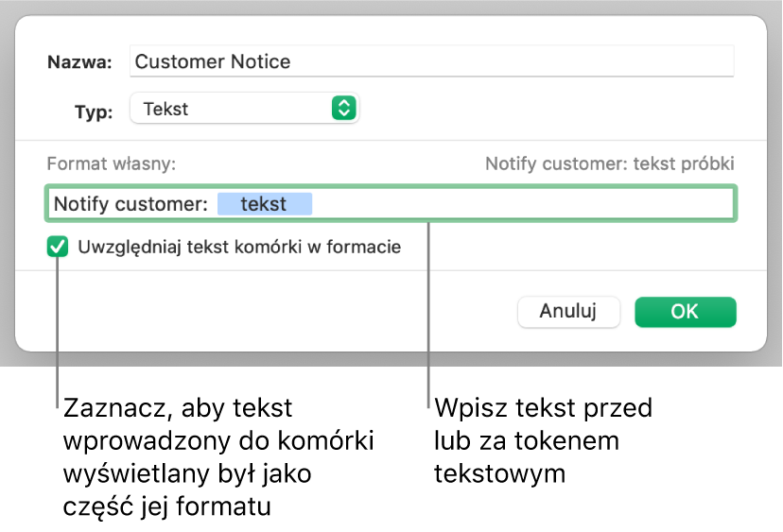This screenshot has height=532, width=783.
Task: Confirm with the OK button
Action: coord(685,312)
